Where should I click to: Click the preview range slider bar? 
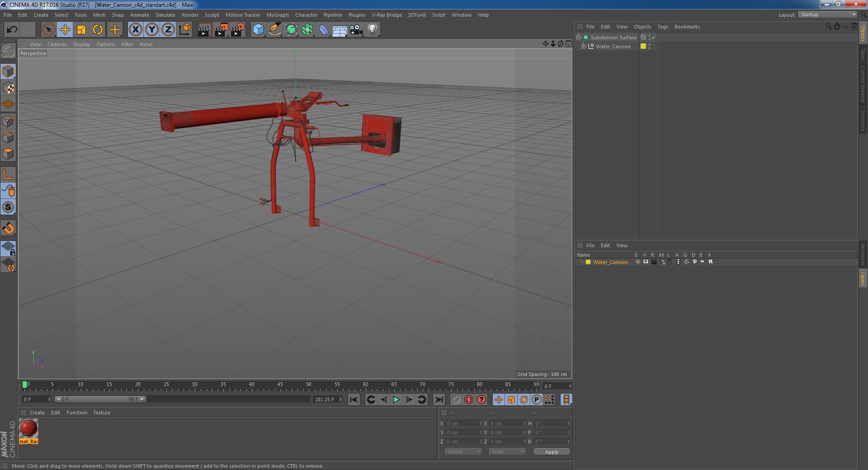pyautogui.click(x=100, y=399)
